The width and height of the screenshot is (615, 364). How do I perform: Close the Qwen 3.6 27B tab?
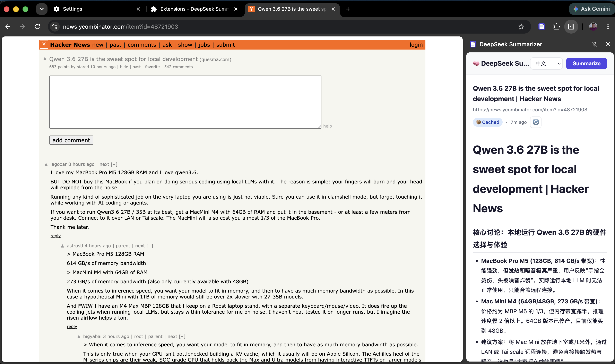[333, 9]
